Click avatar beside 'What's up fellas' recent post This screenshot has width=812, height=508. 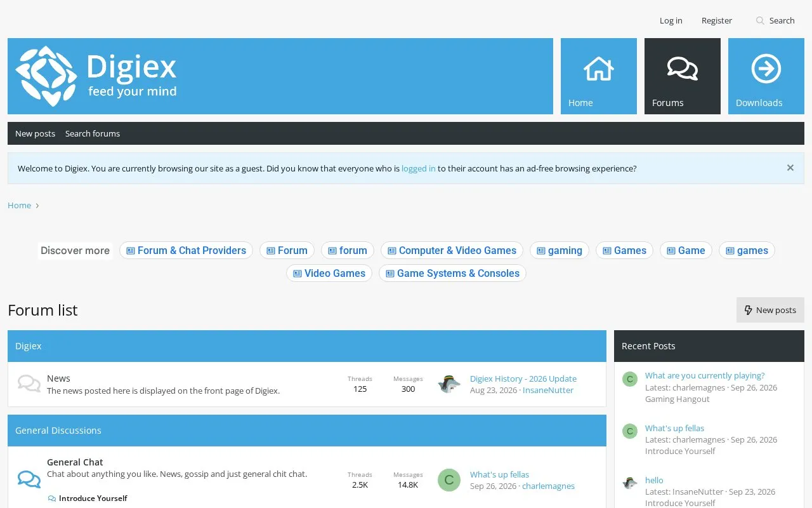(629, 431)
